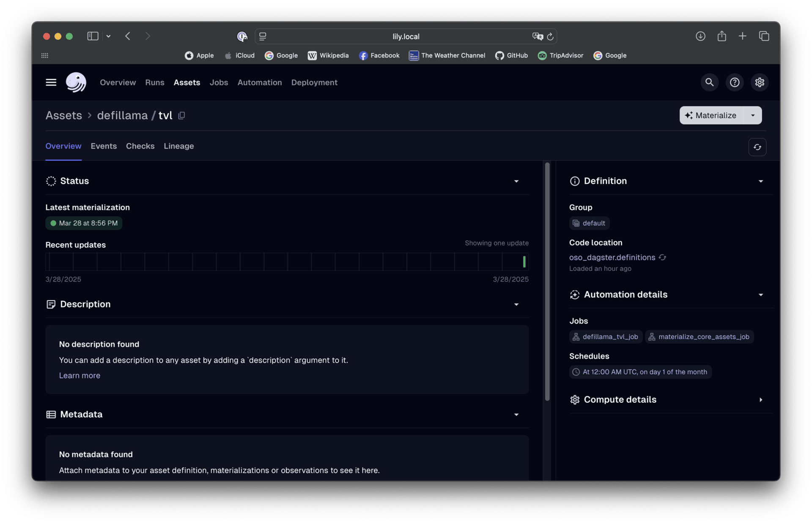This screenshot has width=812, height=523.
Task: Collapse the Metadata section
Action: tap(516, 414)
